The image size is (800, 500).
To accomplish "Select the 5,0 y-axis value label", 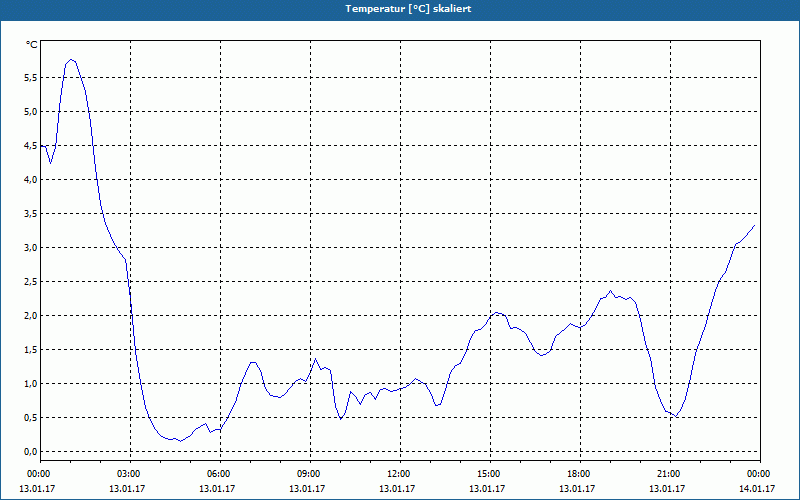I will 30,112.
